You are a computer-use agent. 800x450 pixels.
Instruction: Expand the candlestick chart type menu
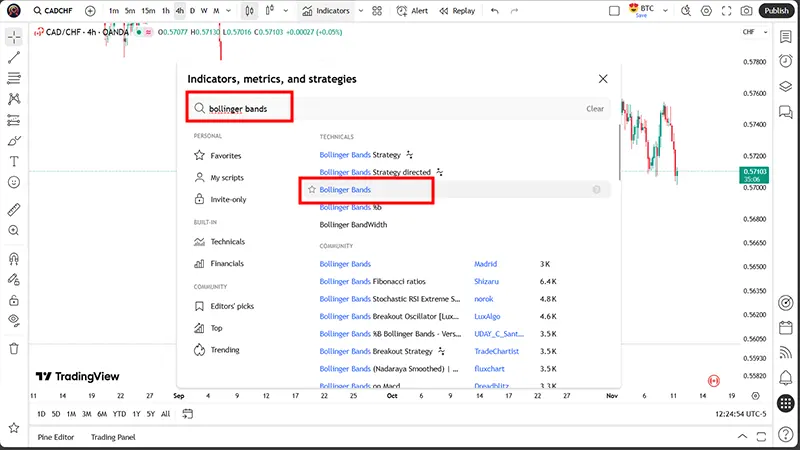click(252, 11)
